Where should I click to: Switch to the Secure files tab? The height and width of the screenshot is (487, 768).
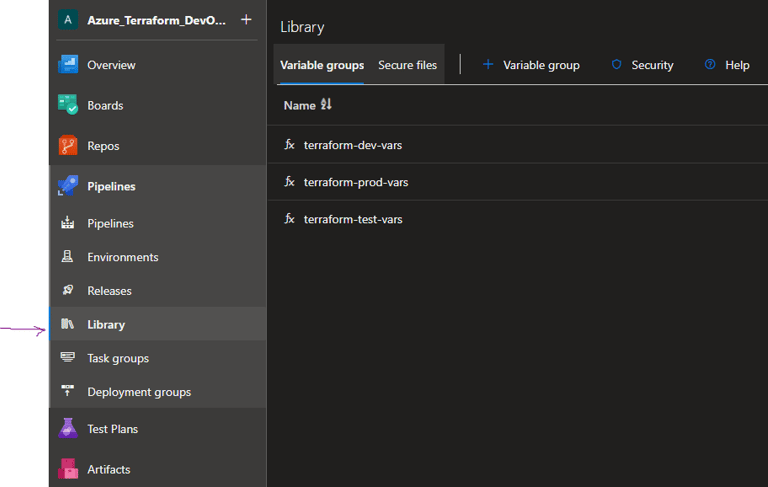(x=407, y=65)
